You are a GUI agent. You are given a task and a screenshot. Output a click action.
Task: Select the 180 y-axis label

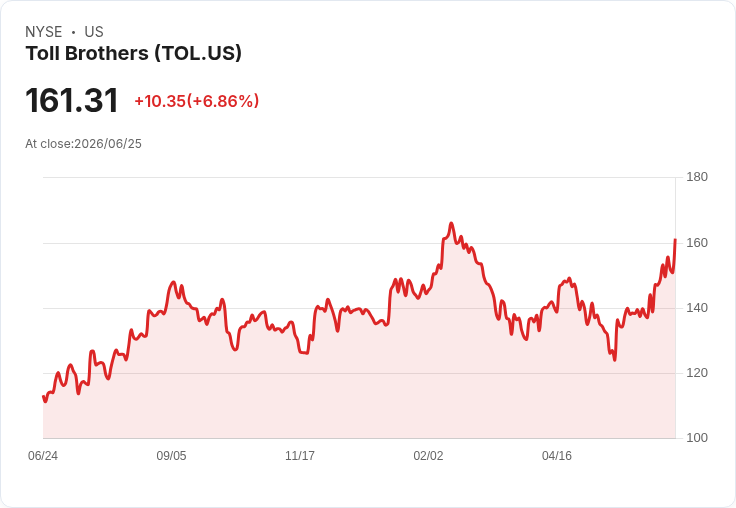point(697,177)
